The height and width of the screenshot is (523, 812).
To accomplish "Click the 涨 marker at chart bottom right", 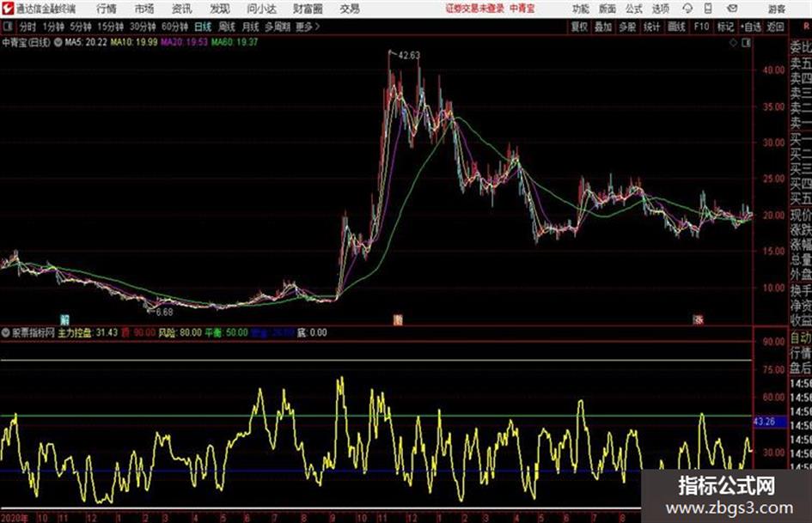I will (x=699, y=319).
